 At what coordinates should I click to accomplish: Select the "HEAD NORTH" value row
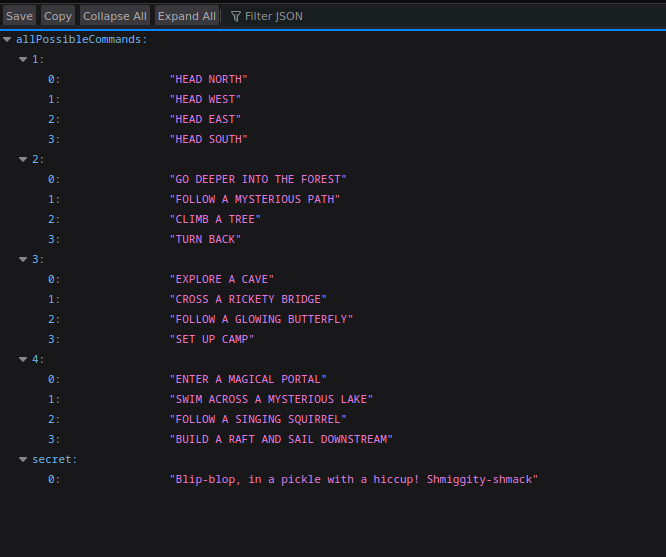208,80
